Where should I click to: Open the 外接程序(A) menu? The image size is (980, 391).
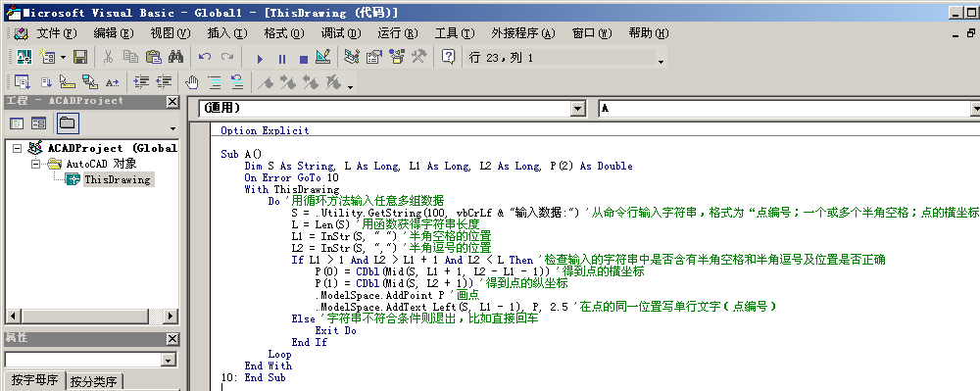point(523,33)
